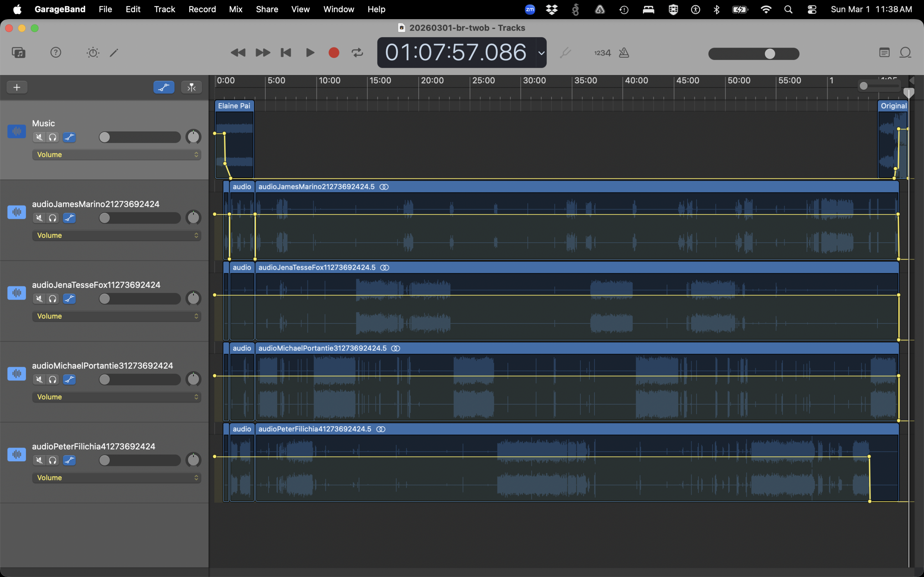Toggle the count-in 1234 button

(x=602, y=53)
